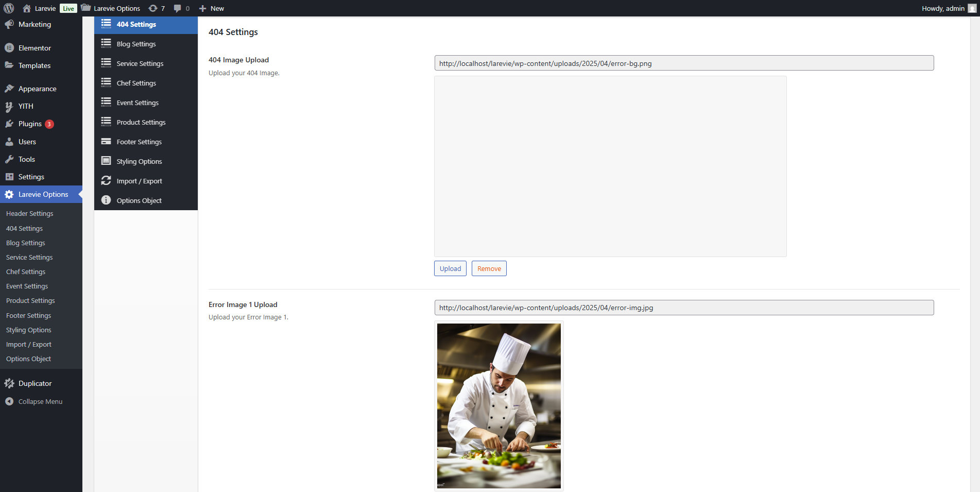The height and width of the screenshot is (492, 980).
Task: Click the chef error image thumbnail
Action: [499, 406]
